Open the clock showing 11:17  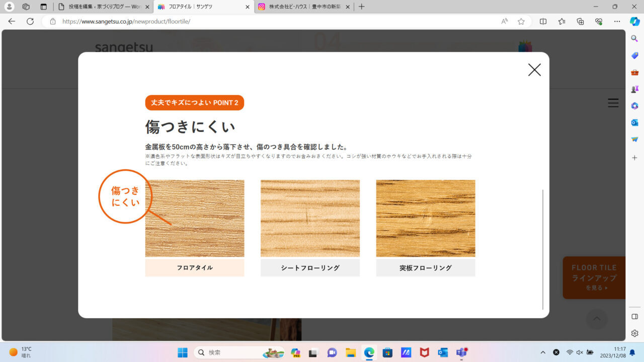tap(613, 352)
